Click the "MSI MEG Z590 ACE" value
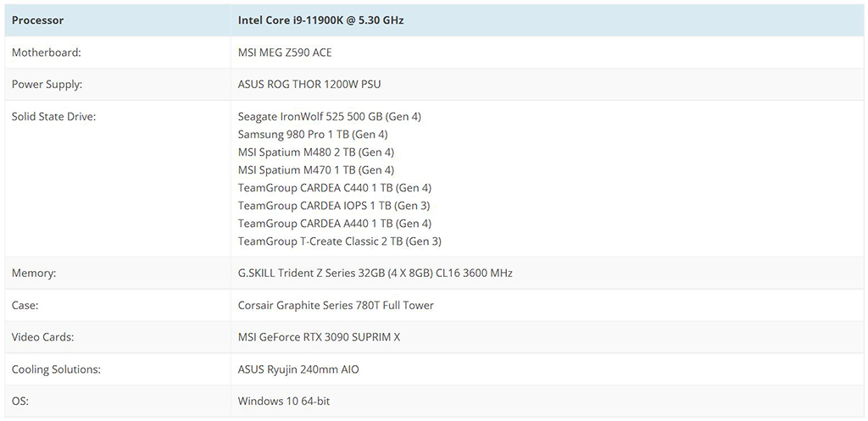868x421 pixels. coord(285,53)
